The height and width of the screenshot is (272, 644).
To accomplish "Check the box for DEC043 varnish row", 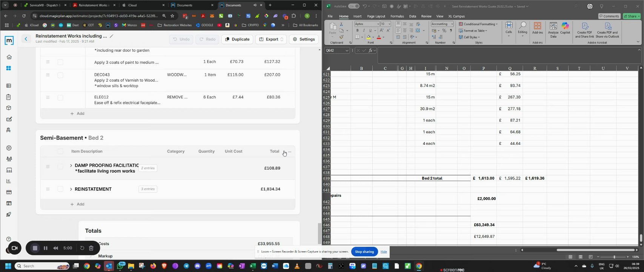I will click(x=60, y=75).
